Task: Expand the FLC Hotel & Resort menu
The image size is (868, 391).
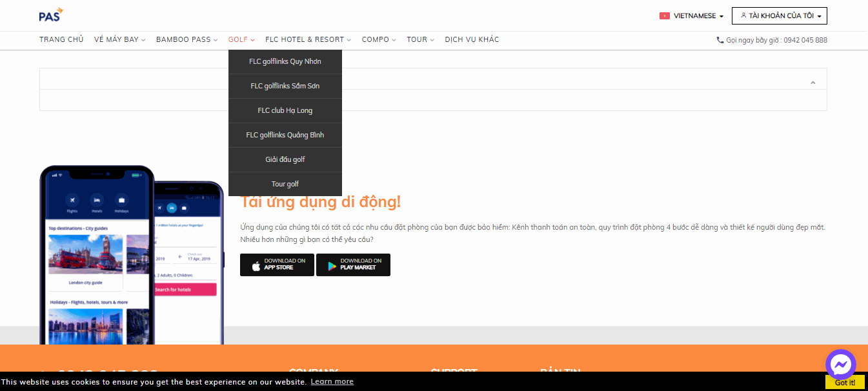Action: click(308, 40)
